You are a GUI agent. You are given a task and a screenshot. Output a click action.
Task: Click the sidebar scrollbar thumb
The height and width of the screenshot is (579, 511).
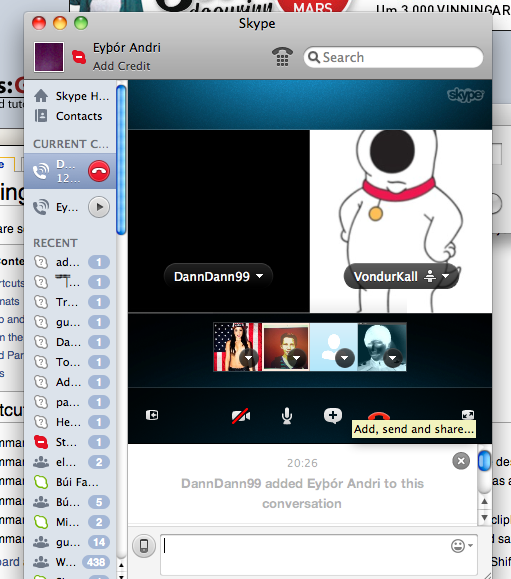tap(121, 160)
